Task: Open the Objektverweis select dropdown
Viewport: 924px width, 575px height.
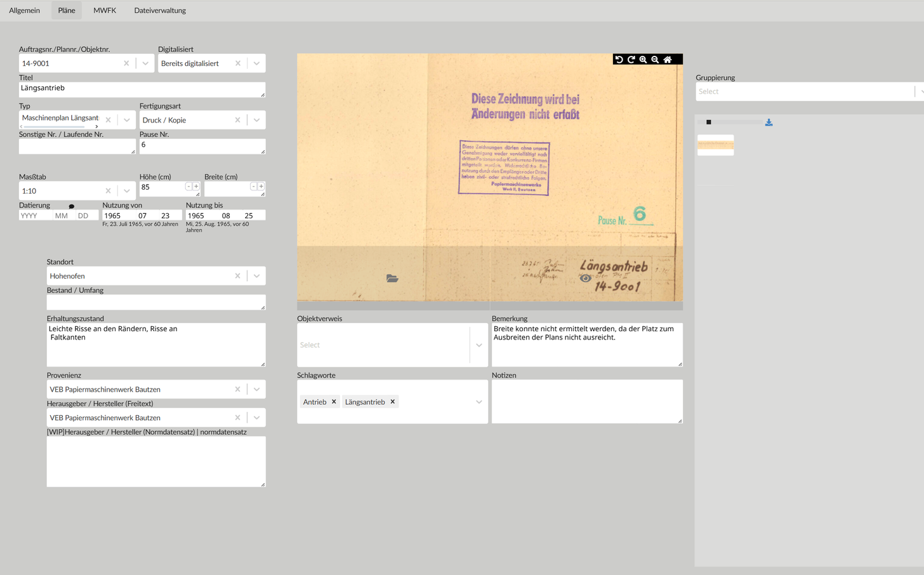Action: [x=478, y=345]
